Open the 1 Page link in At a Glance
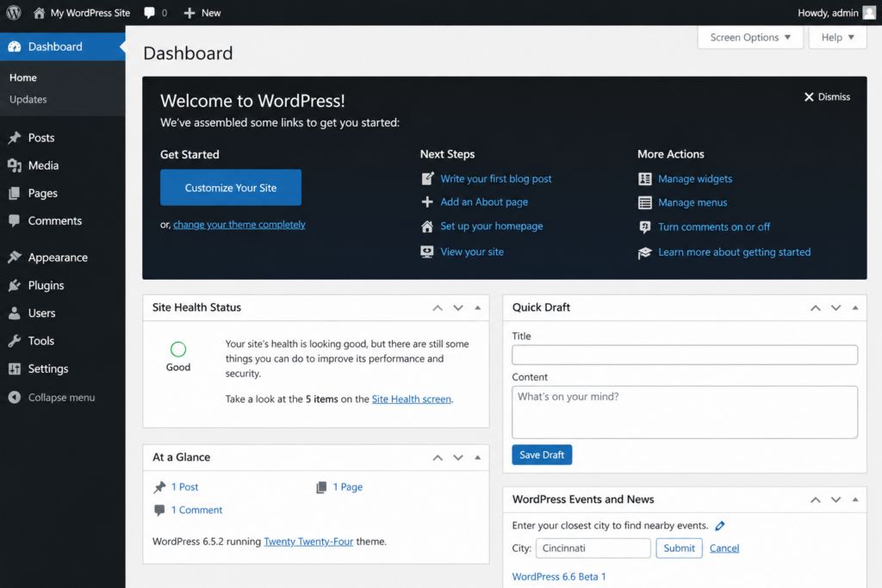Screen dimensions: 882x588 coord(348,486)
